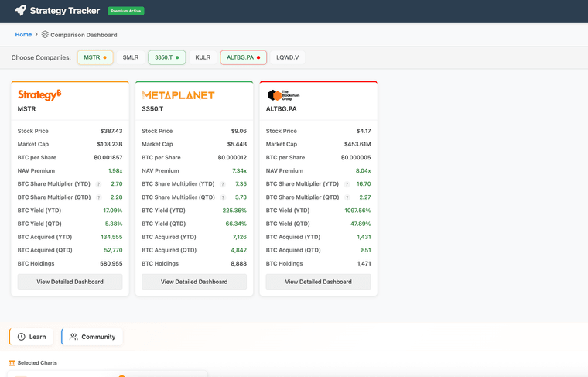Image resolution: width=588 pixels, height=377 pixels.
Task: Click the rocket logo icon
Action: [21, 11]
